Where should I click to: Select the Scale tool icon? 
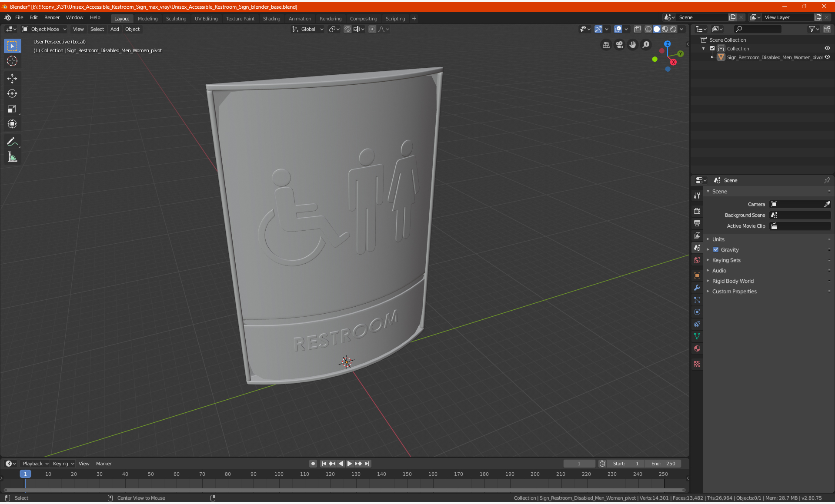12,109
